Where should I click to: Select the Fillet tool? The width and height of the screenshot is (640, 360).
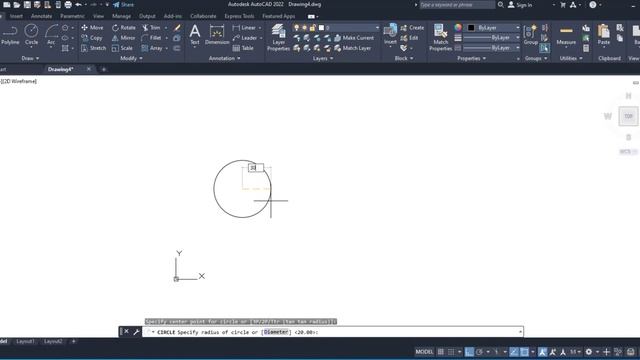151,38
